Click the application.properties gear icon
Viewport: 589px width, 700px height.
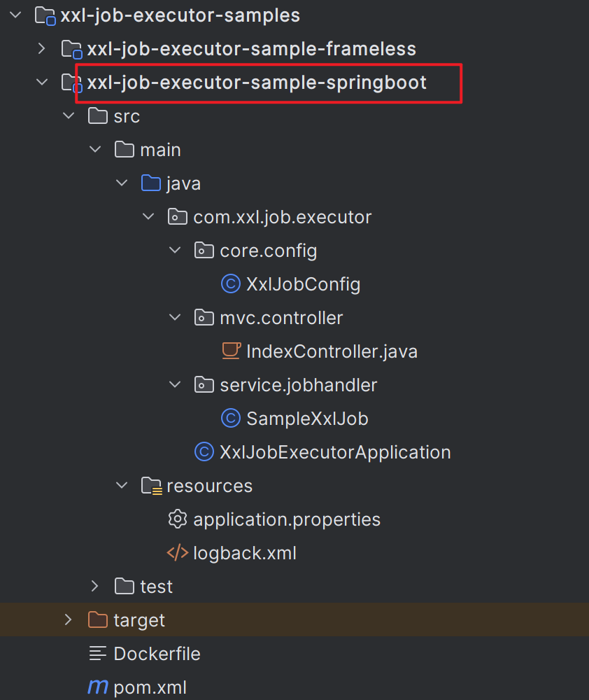pos(177,519)
